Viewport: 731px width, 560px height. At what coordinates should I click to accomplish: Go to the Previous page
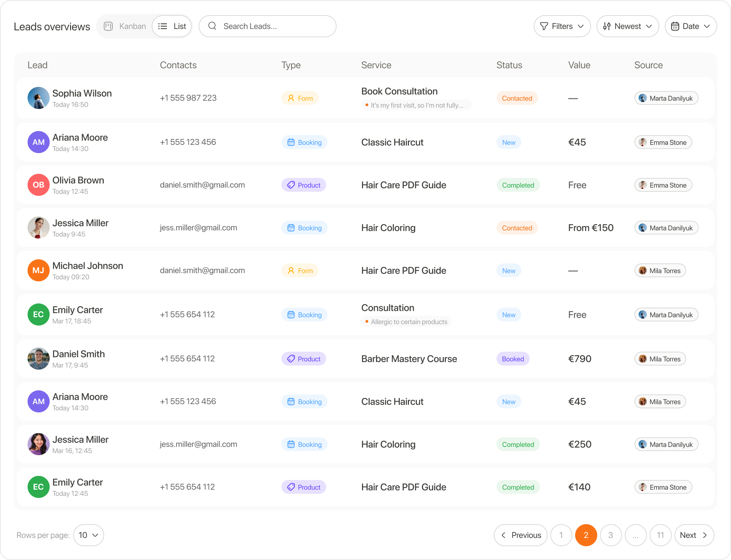pyautogui.click(x=521, y=535)
